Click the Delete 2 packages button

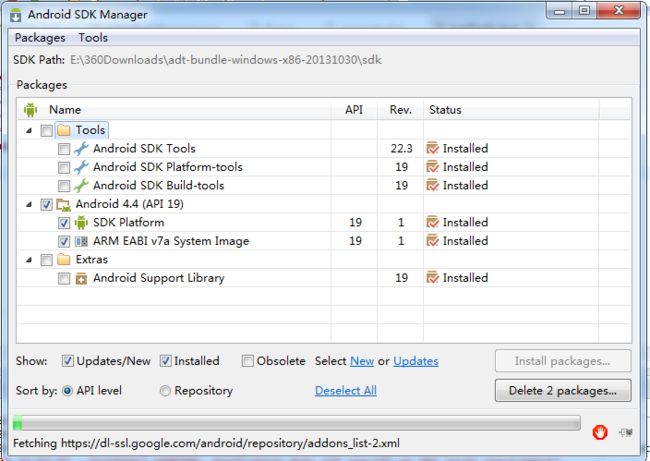click(563, 391)
